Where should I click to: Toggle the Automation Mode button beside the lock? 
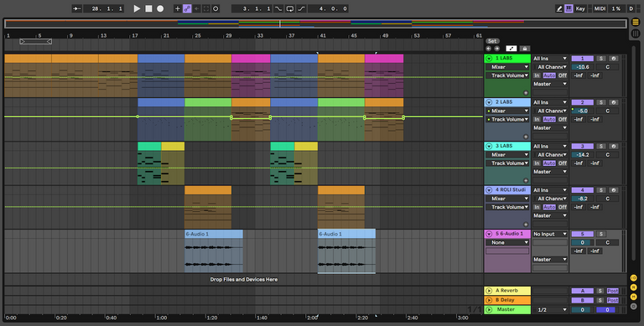click(x=512, y=48)
